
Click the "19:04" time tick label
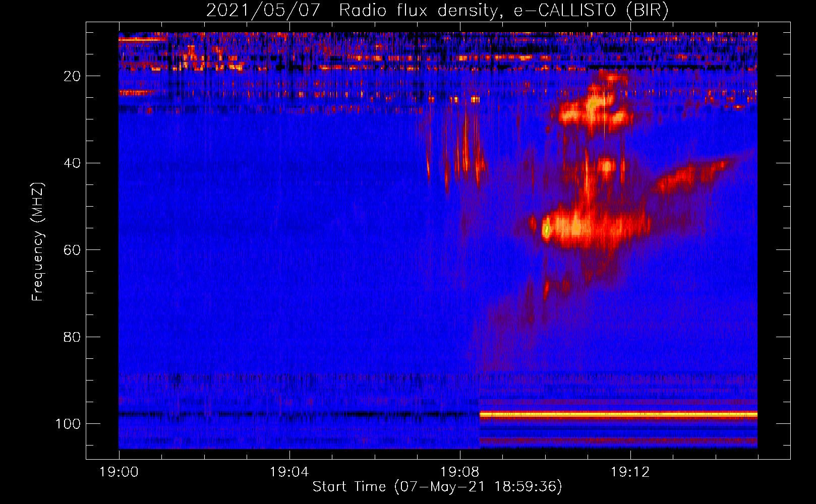[x=289, y=472]
